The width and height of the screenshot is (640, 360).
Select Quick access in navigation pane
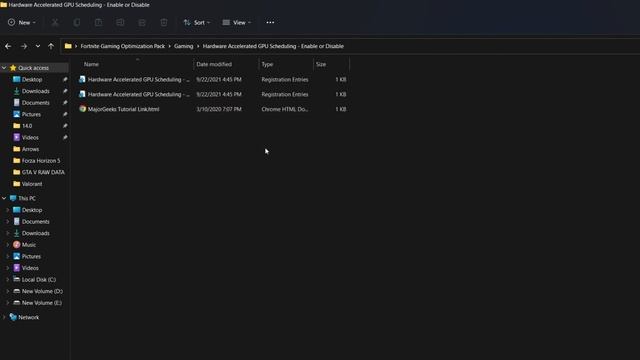[x=33, y=68]
